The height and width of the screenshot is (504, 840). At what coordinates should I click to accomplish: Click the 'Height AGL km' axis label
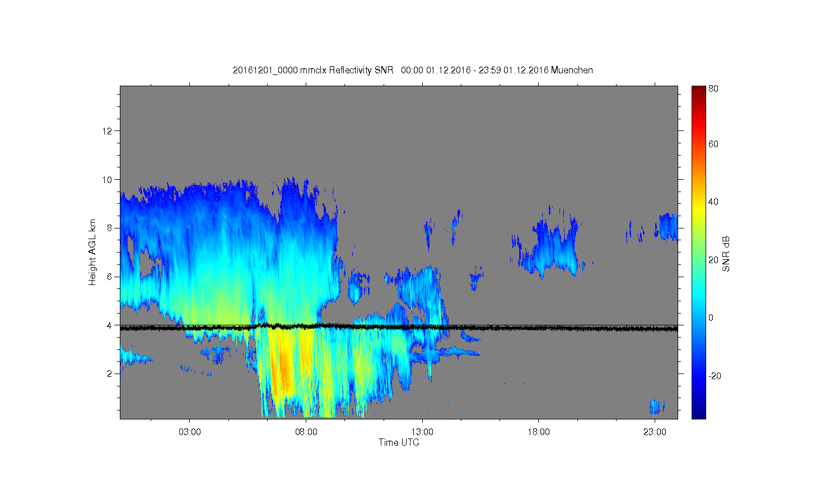pyautogui.click(x=92, y=252)
